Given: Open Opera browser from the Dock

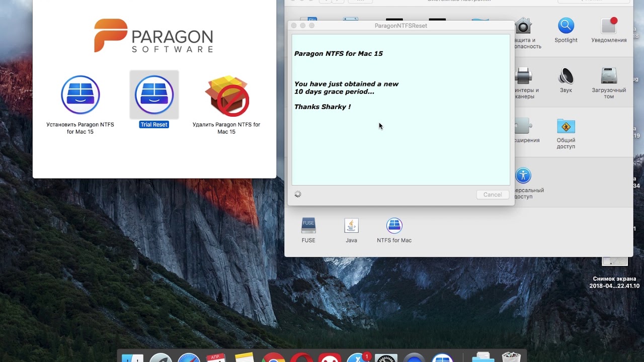Looking at the screenshot, I should pyautogui.click(x=301, y=357).
